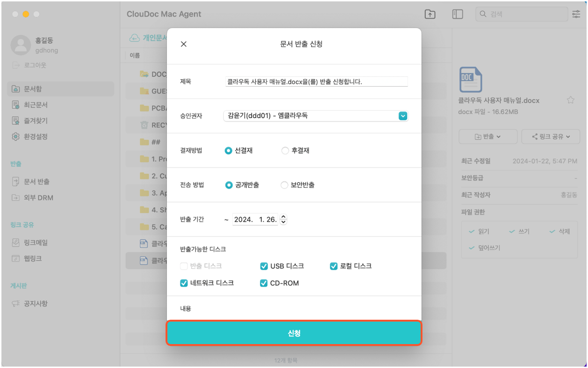
Task: Click the 덮어쓰기 file permission
Action: [x=485, y=248]
